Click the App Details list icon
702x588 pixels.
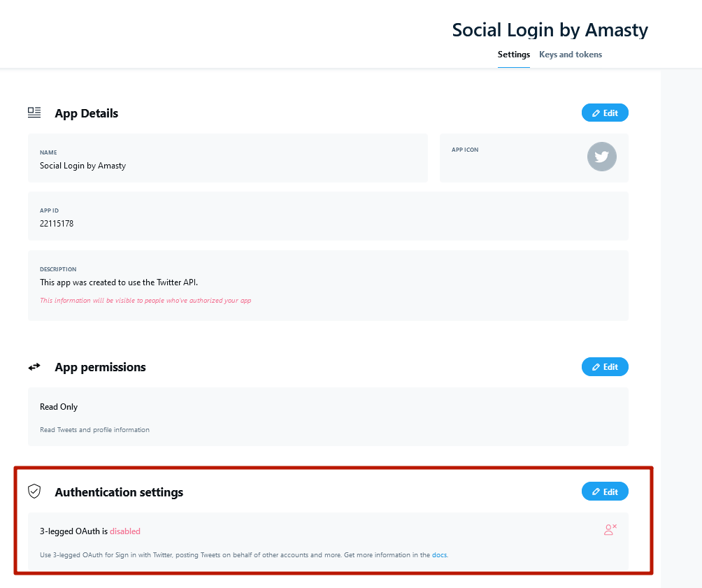pyautogui.click(x=34, y=113)
